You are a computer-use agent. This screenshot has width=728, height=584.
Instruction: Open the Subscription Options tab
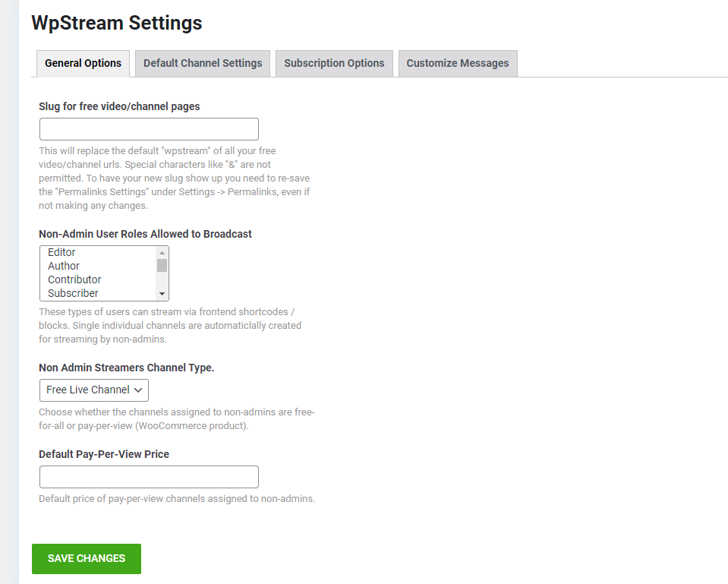[334, 64]
